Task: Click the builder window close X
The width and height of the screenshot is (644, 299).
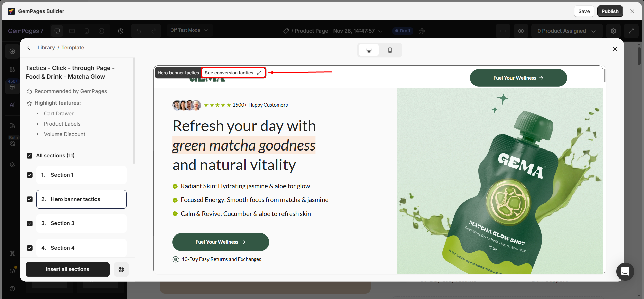Action: tap(632, 11)
